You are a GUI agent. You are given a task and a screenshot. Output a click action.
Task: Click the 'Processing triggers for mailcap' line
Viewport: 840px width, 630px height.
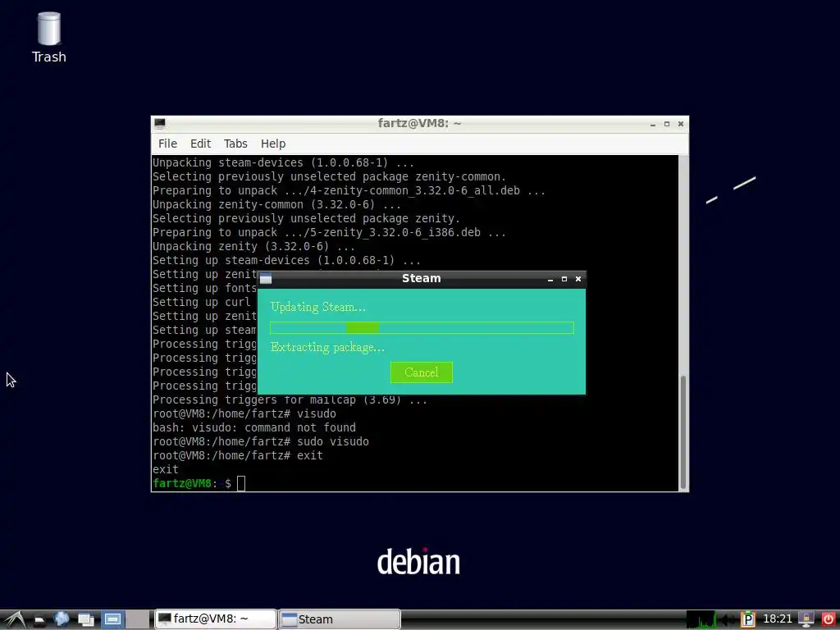(x=290, y=399)
